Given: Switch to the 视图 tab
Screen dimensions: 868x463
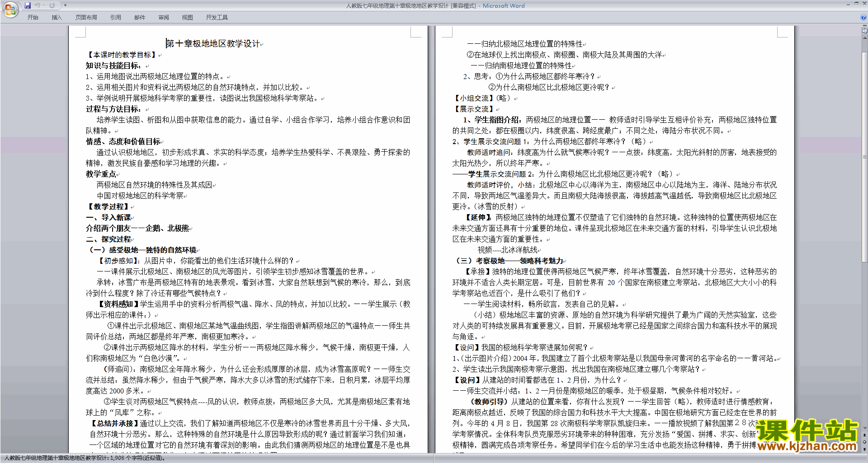Looking at the screenshot, I should (188, 17).
